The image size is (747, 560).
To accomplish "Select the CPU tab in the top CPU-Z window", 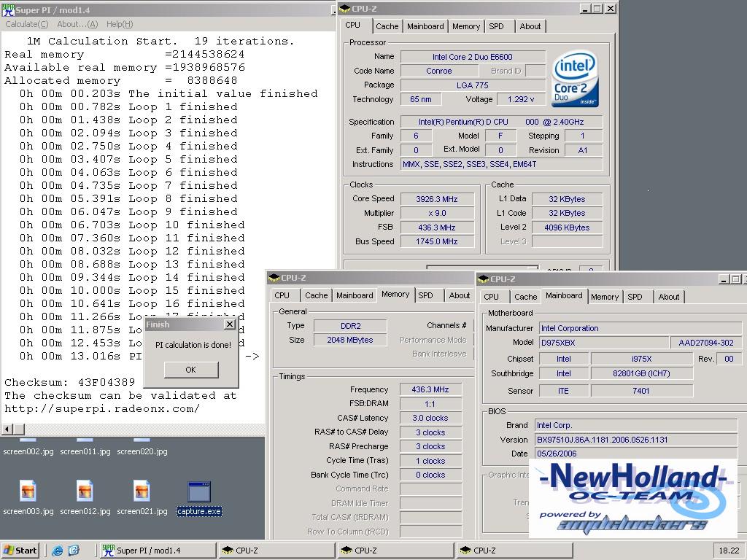I will [x=353, y=26].
